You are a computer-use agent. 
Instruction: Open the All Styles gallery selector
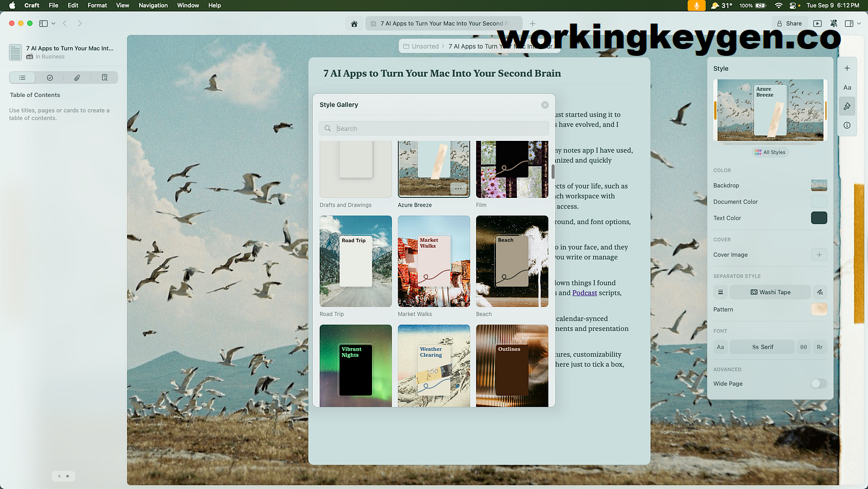[770, 152]
